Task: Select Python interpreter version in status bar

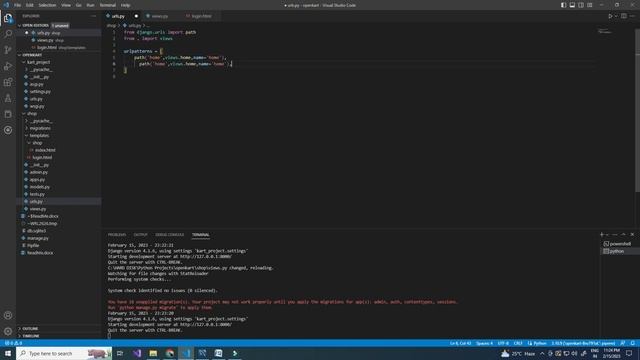Action: (x=583, y=343)
